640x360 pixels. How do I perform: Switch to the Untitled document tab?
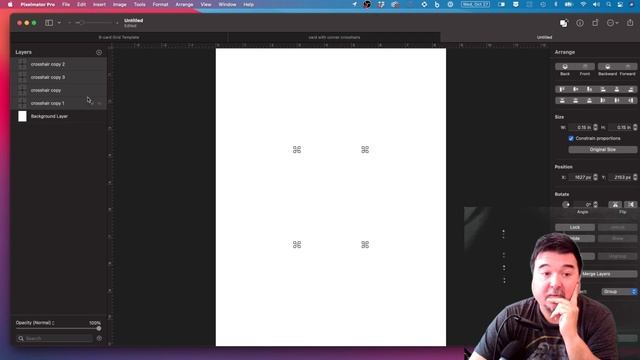click(544, 37)
